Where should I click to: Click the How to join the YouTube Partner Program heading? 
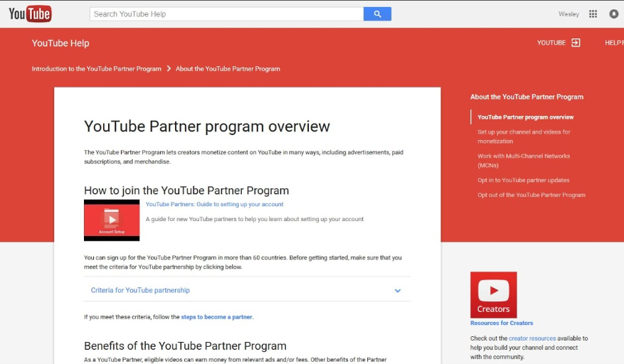click(186, 191)
